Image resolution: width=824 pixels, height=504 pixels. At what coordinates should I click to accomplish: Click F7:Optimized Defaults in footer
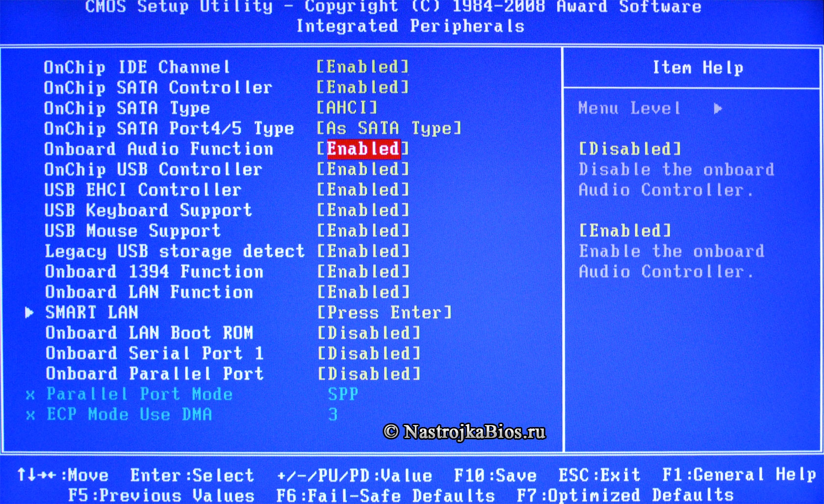[625, 495]
